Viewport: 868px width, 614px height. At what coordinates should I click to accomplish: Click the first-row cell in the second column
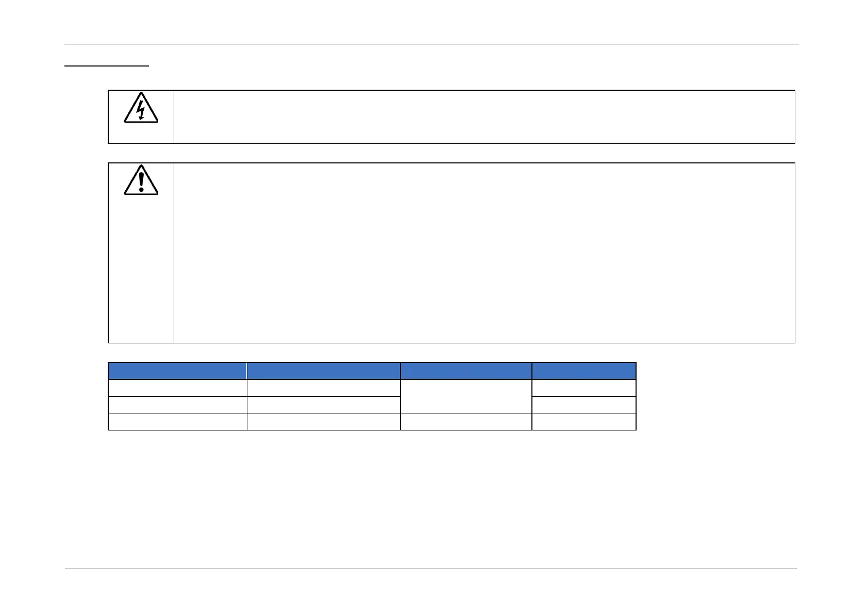324,388
